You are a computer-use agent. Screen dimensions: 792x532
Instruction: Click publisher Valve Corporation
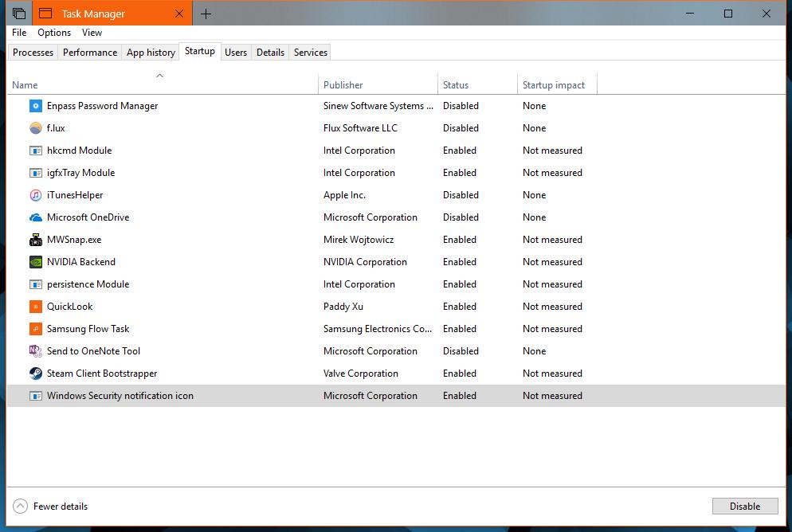[x=361, y=374]
